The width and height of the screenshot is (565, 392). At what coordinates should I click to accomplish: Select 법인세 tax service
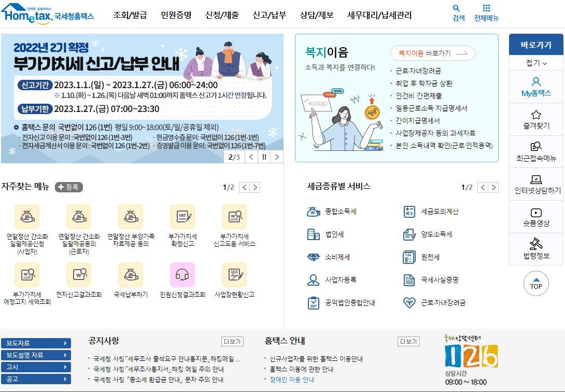(x=326, y=234)
